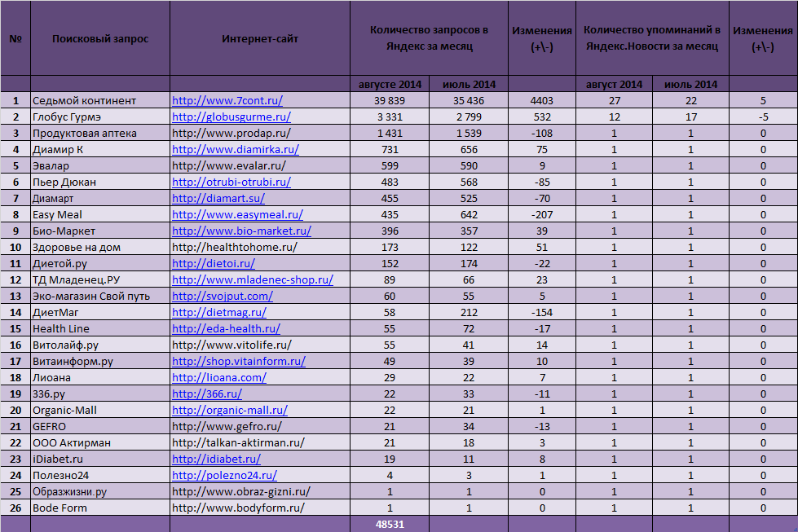Viewport: 798px width, 532px height.
Task: Follow the http://www.diamirka.ru/ link
Action: click(x=235, y=150)
